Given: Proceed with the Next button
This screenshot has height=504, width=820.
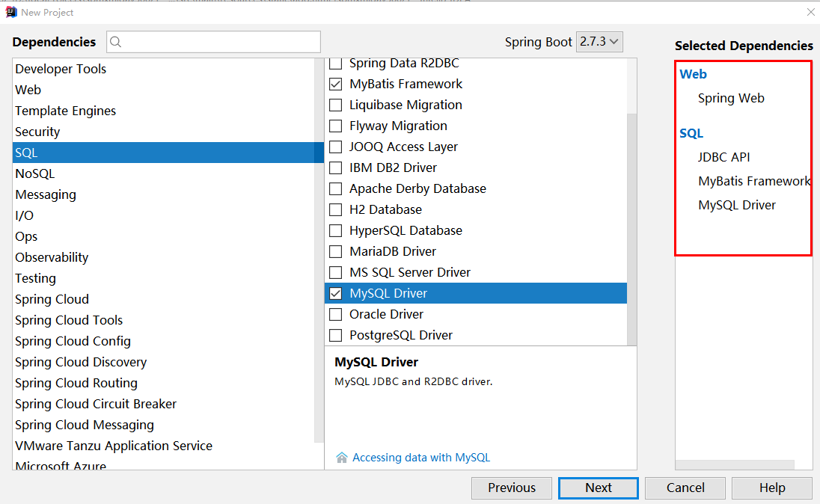Looking at the screenshot, I should point(599,488).
